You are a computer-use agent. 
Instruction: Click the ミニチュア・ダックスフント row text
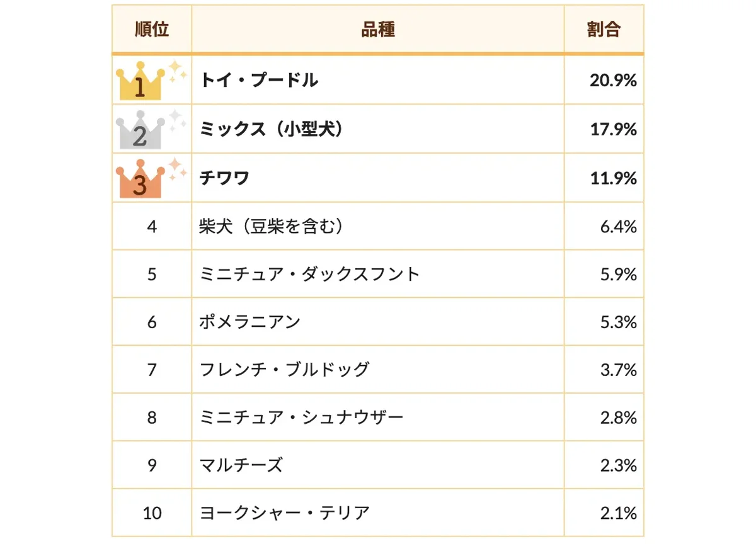pyautogui.click(x=309, y=275)
